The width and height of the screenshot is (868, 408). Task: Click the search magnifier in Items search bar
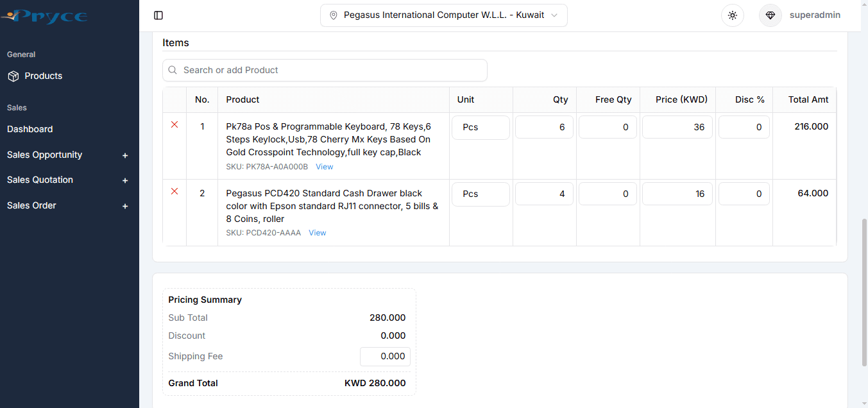click(172, 70)
